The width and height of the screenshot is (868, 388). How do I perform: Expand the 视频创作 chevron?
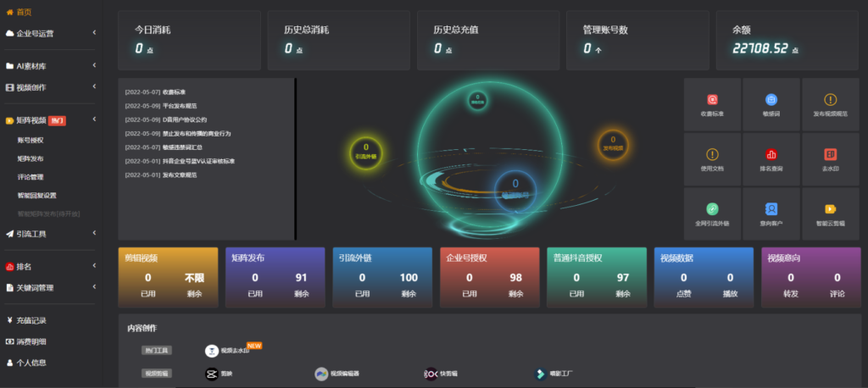point(94,86)
